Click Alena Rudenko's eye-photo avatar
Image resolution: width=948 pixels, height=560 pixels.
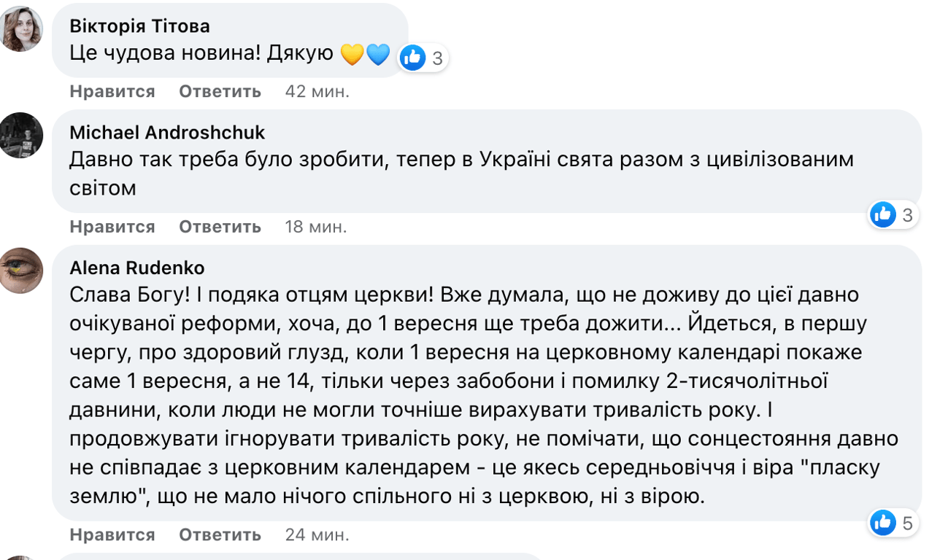point(22,270)
